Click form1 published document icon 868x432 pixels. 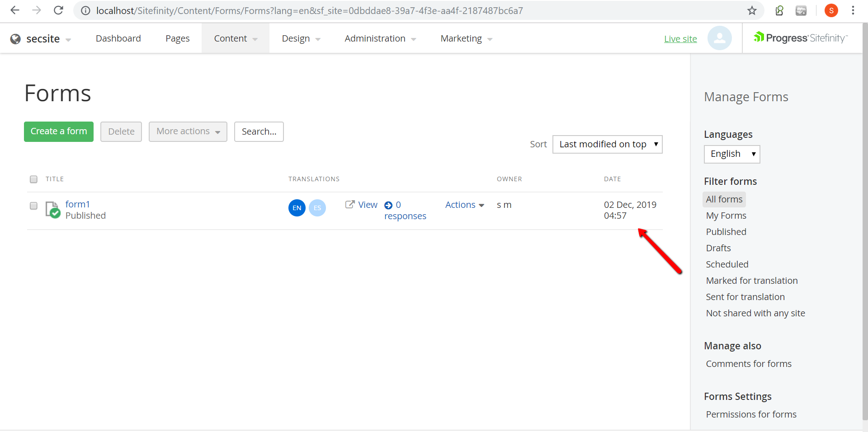pos(53,210)
